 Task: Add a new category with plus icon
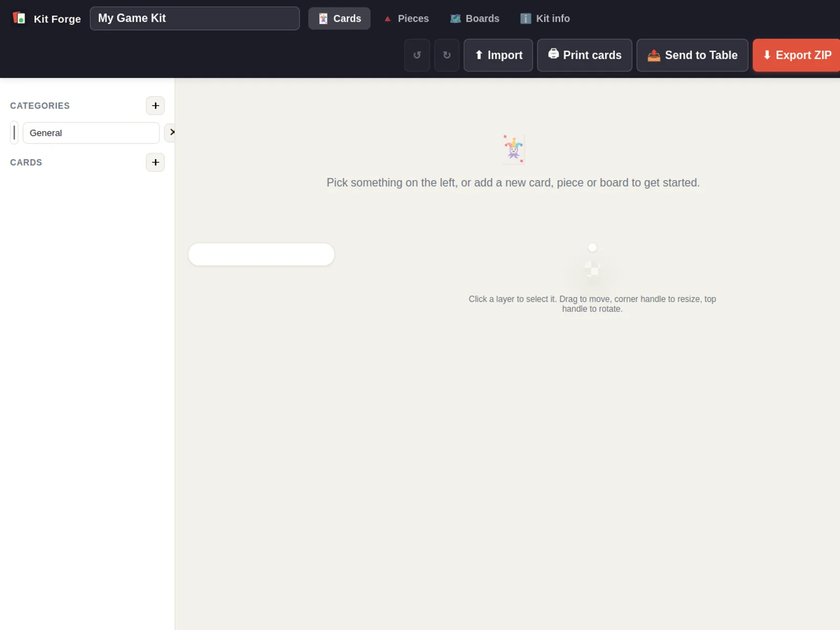tap(155, 106)
